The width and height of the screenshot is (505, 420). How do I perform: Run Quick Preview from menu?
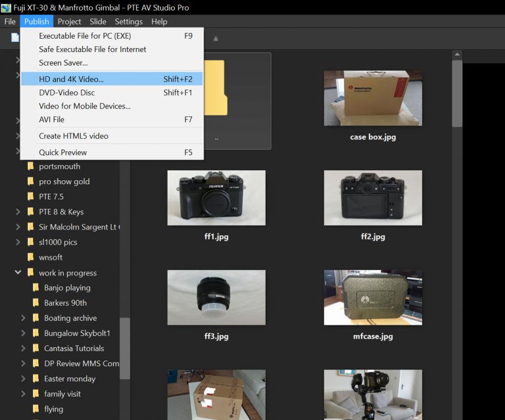[112, 152]
